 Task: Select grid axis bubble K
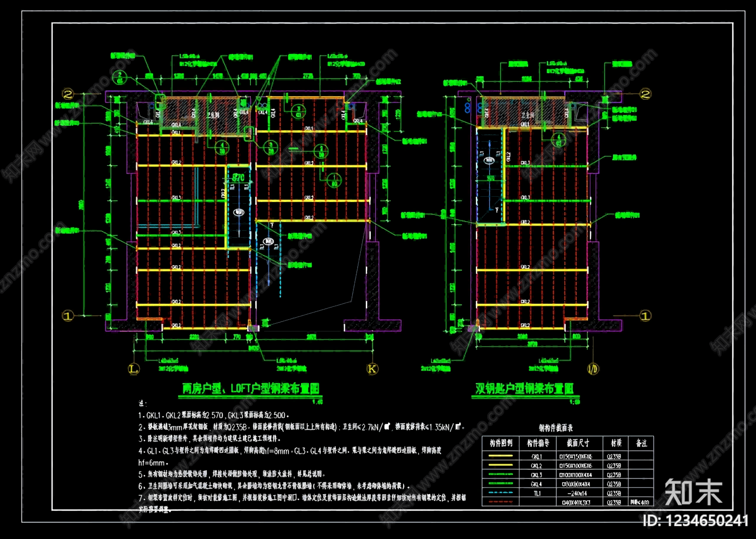click(x=372, y=369)
